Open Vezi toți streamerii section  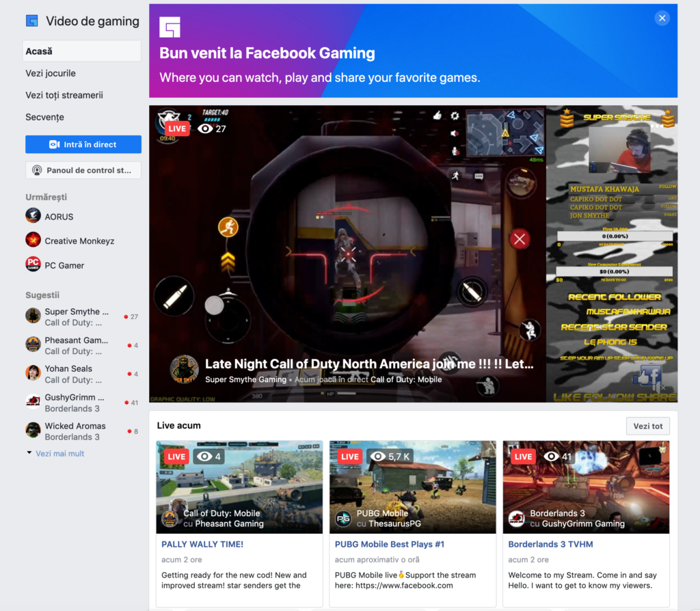64,95
